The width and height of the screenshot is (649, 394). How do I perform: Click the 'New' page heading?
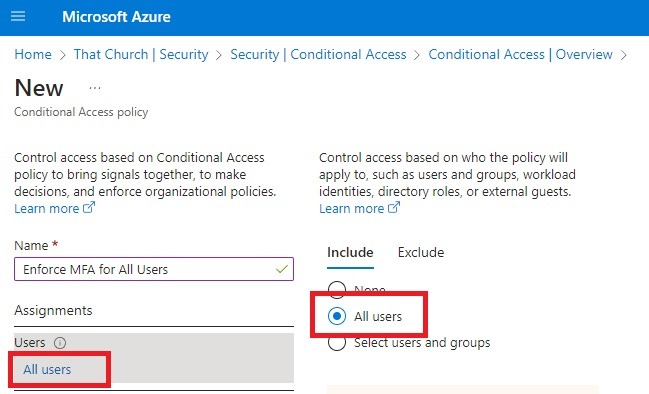point(39,88)
